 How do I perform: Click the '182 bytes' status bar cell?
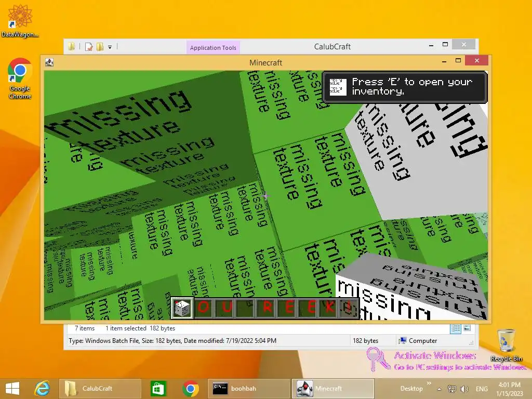pos(365,341)
